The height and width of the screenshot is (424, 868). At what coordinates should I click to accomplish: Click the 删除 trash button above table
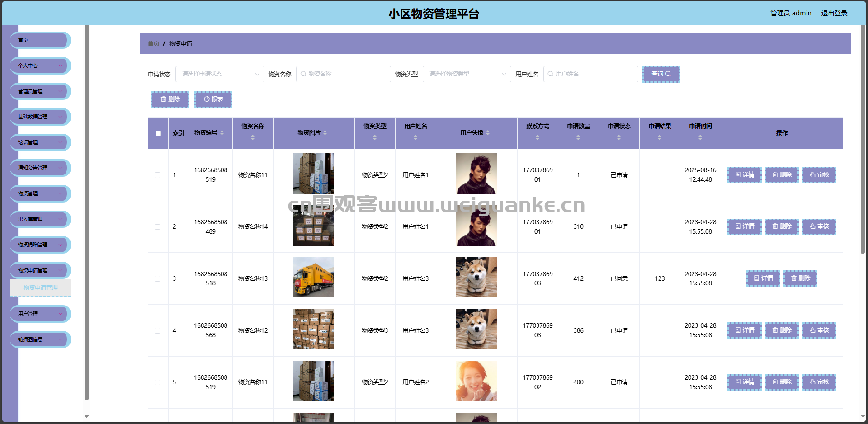(170, 99)
